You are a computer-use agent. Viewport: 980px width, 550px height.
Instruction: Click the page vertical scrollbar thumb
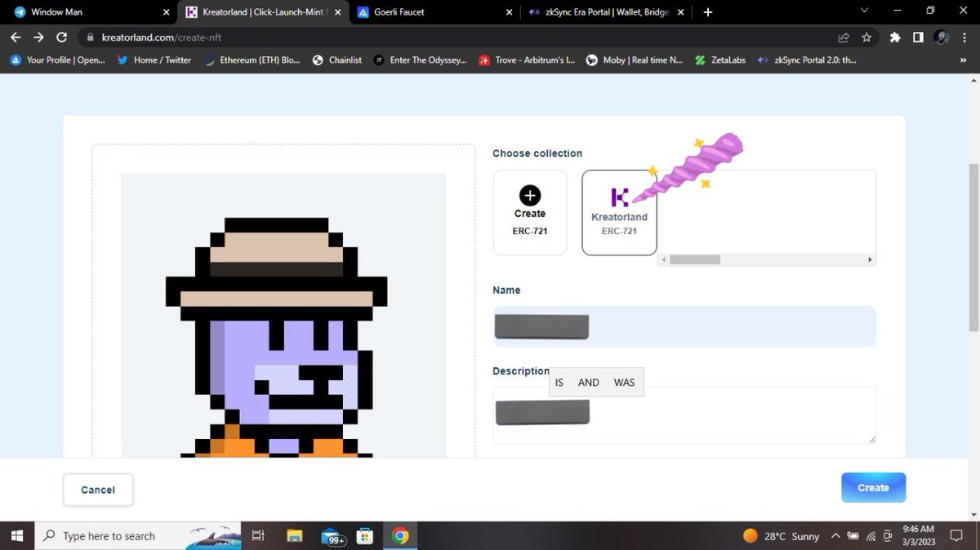click(973, 247)
